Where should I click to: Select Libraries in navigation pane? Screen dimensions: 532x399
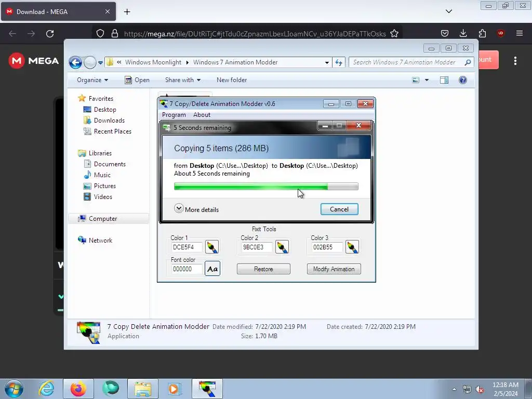[x=100, y=153]
